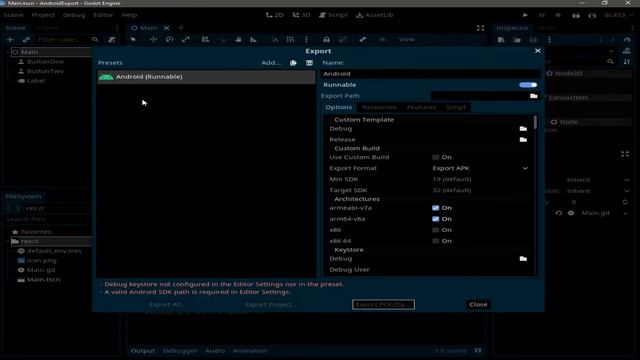Switch to Features tab in Export

pyautogui.click(x=421, y=107)
